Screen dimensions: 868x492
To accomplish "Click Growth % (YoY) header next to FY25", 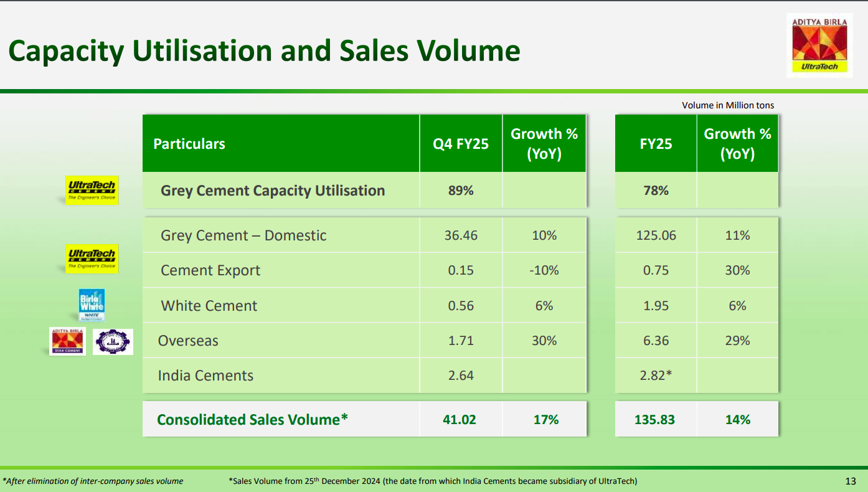I will pos(737,144).
